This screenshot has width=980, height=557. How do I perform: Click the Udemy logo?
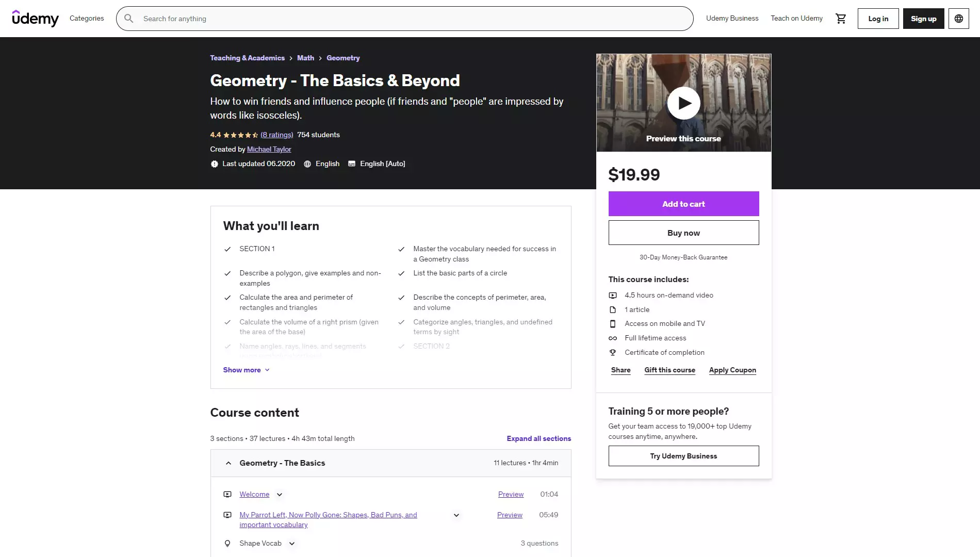[36, 19]
